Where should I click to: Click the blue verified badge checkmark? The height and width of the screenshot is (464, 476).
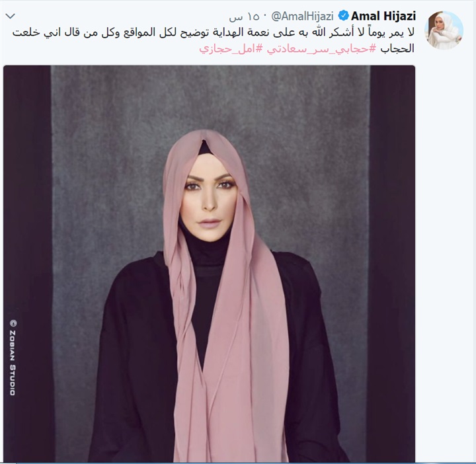point(343,16)
